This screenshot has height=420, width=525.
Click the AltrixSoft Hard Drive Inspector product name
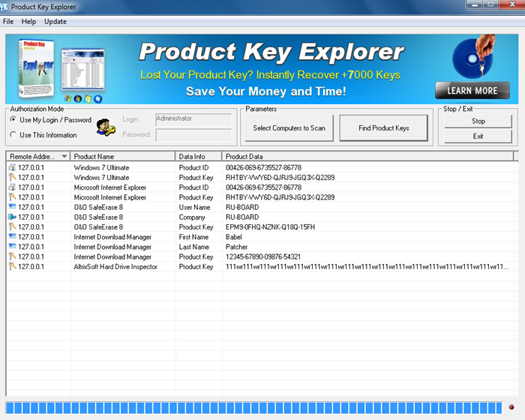[x=115, y=266]
